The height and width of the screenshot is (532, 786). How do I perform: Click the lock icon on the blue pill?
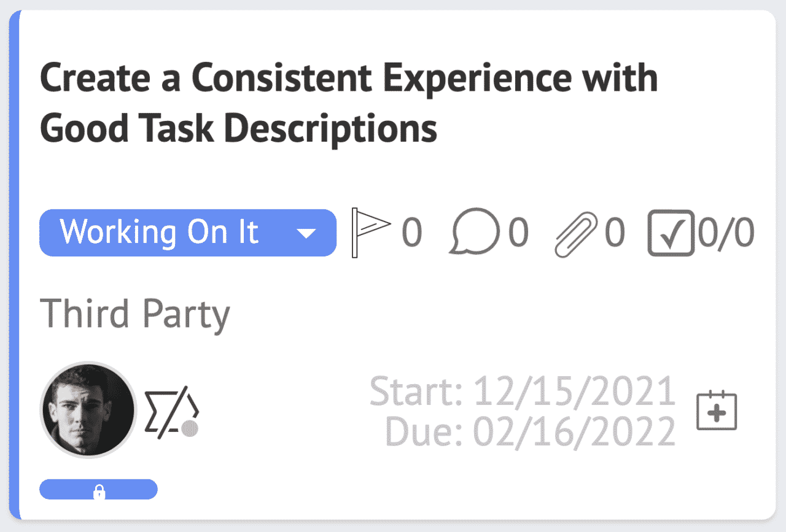pos(98,489)
